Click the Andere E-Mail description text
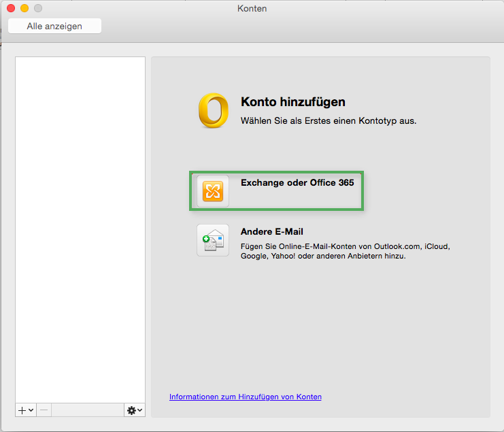This screenshot has width=504, height=432. 346,251
